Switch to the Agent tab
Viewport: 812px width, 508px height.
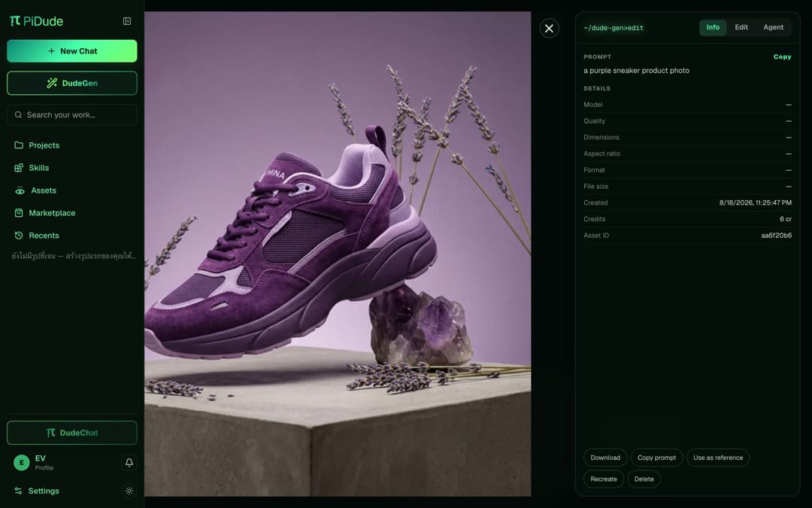click(773, 28)
